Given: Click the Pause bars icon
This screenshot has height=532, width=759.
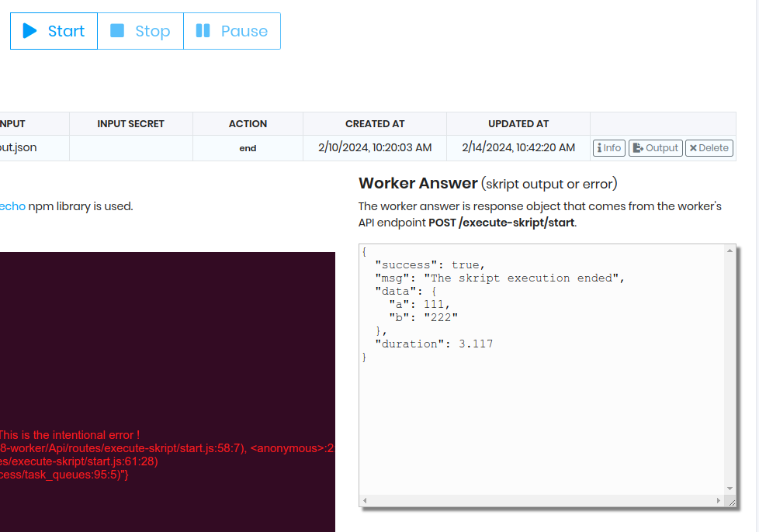Looking at the screenshot, I should click(203, 31).
